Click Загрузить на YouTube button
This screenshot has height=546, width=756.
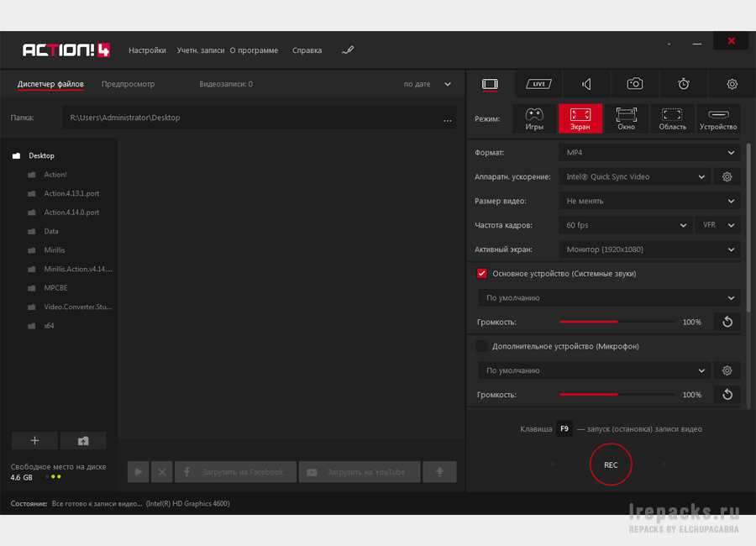pyautogui.click(x=360, y=472)
